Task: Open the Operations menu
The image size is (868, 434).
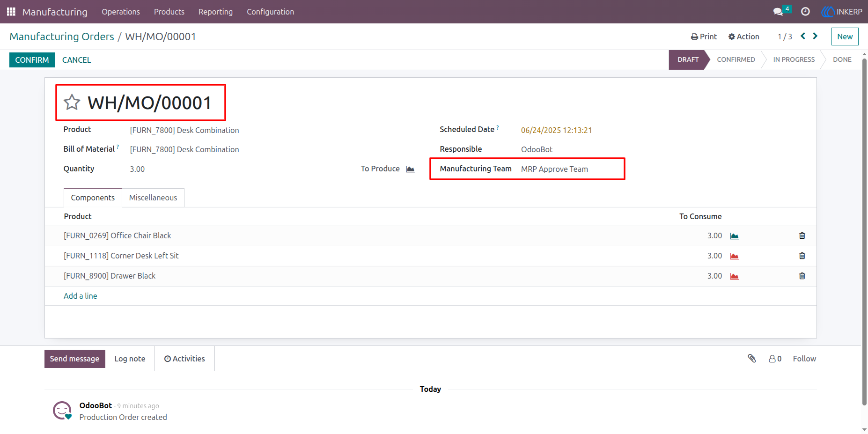Action: [x=121, y=12]
